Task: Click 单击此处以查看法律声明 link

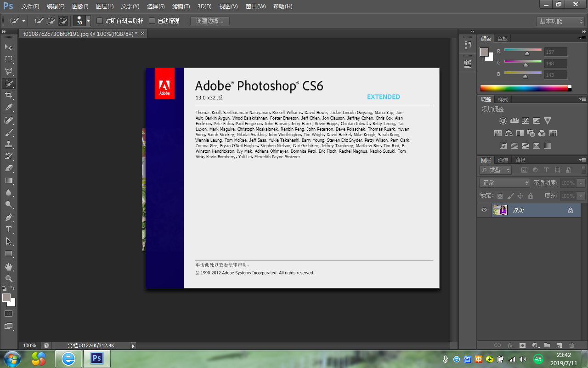Action: click(222, 265)
